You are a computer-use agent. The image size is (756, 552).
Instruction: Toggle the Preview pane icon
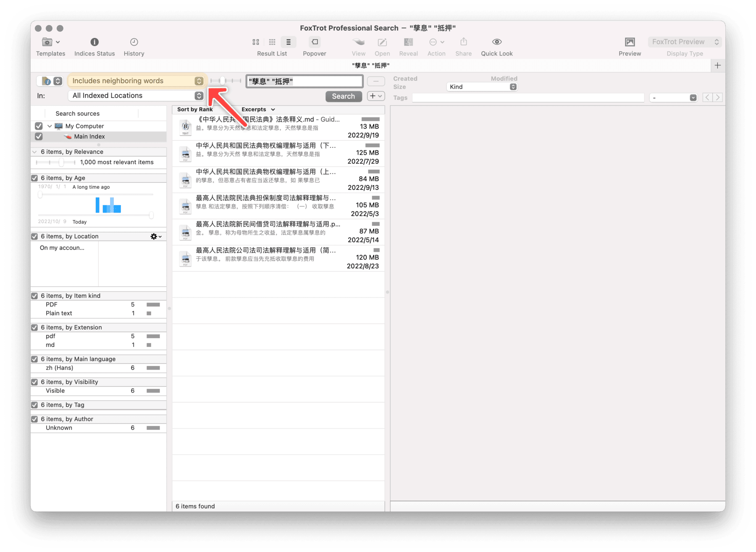point(630,42)
